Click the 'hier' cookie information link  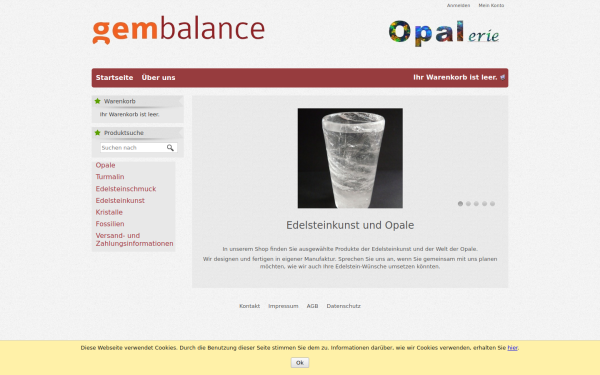pos(513,348)
